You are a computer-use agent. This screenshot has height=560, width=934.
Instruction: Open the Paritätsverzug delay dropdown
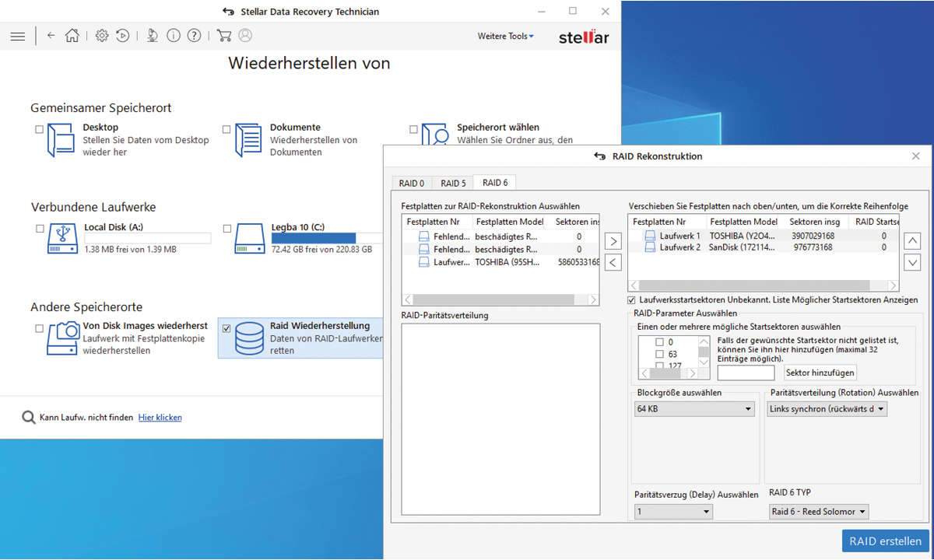pyautogui.click(x=673, y=512)
